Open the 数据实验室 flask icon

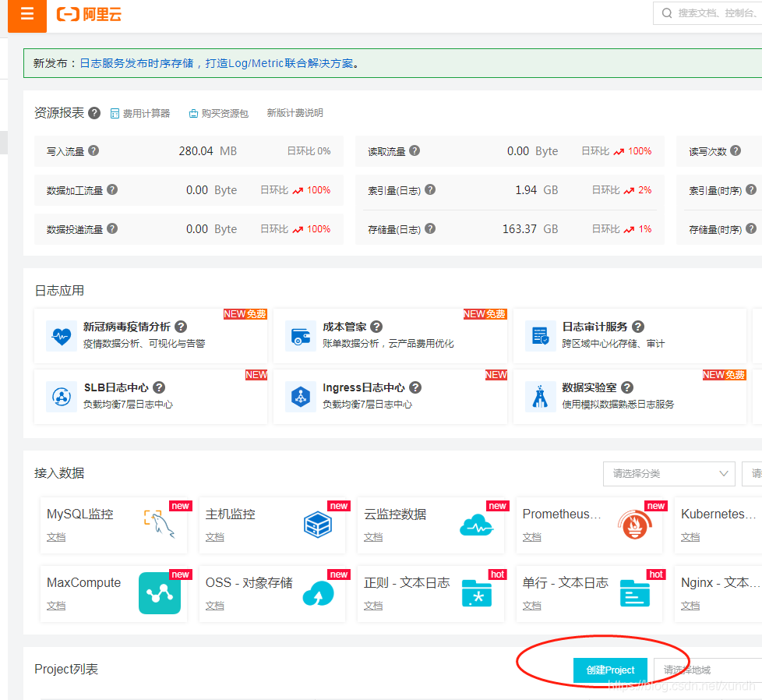click(541, 397)
